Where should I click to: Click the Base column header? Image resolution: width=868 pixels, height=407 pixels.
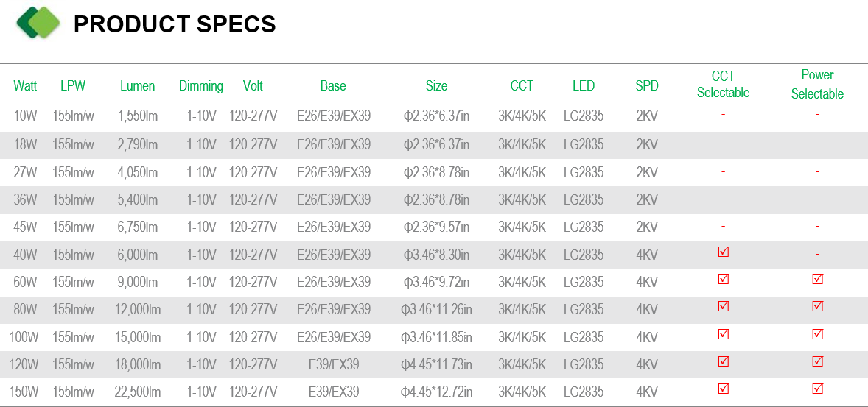[333, 85]
